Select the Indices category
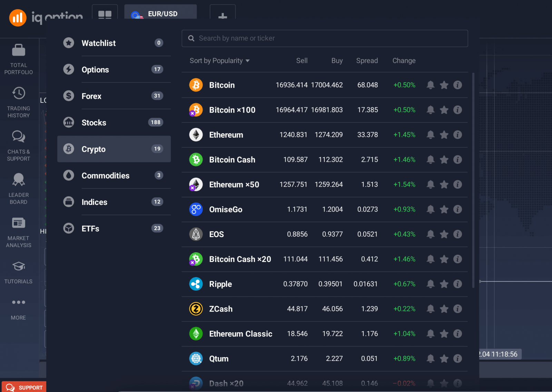552x392 pixels. click(114, 202)
